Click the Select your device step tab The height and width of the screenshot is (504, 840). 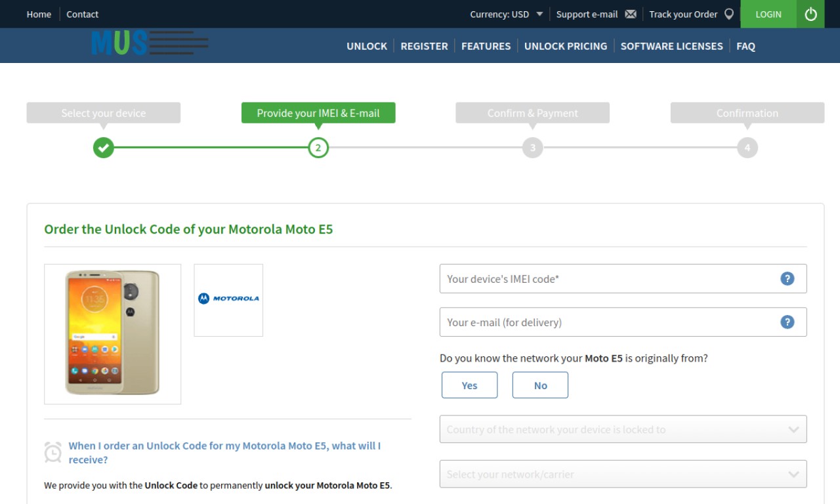tap(104, 113)
